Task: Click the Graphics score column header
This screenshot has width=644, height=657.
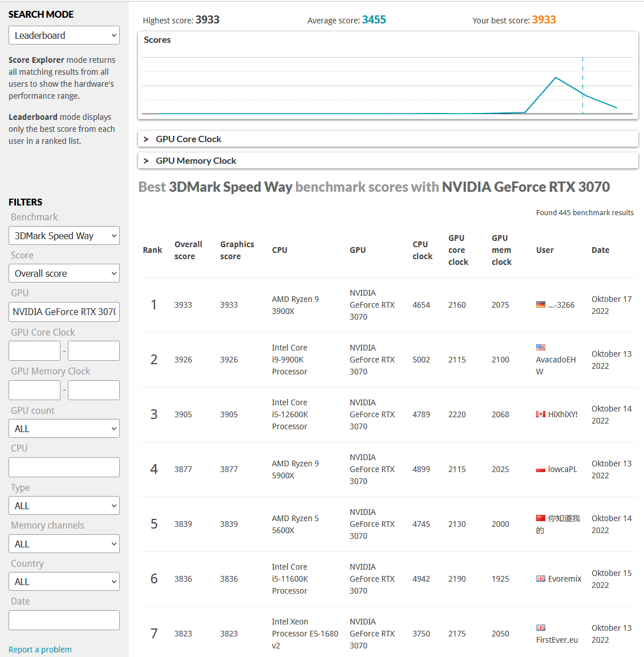Action: click(237, 250)
